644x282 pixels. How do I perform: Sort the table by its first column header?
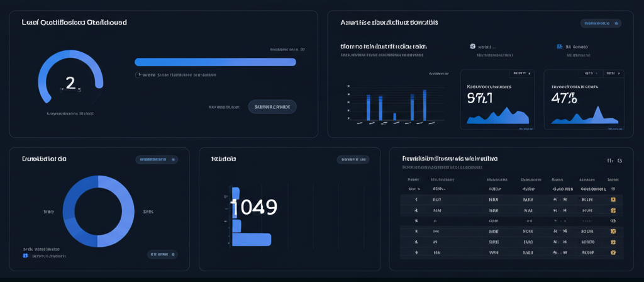(413, 179)
